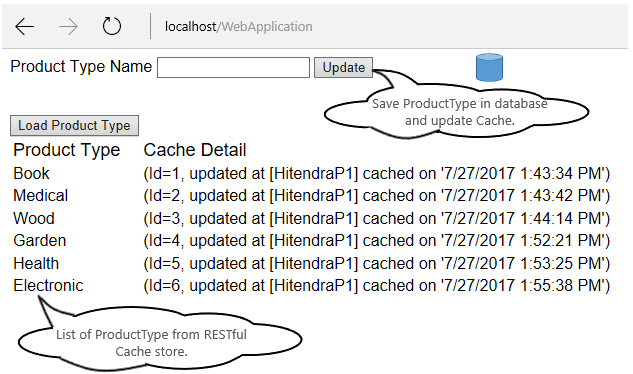Focus the localhost/WebApplication address bar

click(238, 27)
